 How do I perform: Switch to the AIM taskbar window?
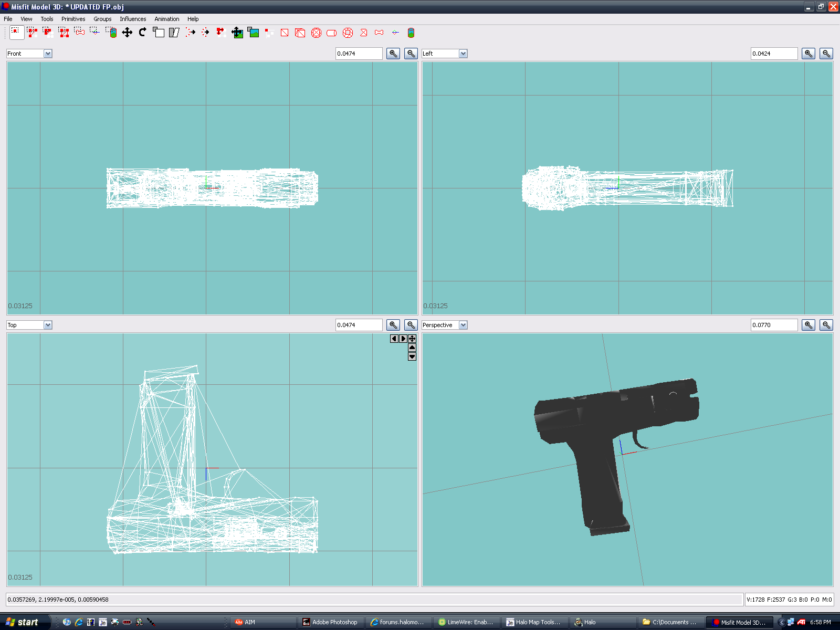264,622
